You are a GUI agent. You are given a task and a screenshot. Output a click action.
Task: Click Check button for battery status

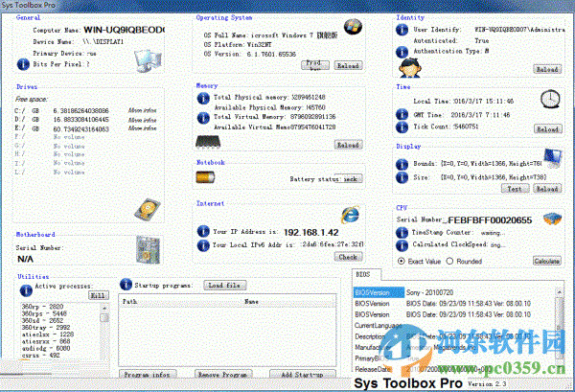[x=349, y=178]
